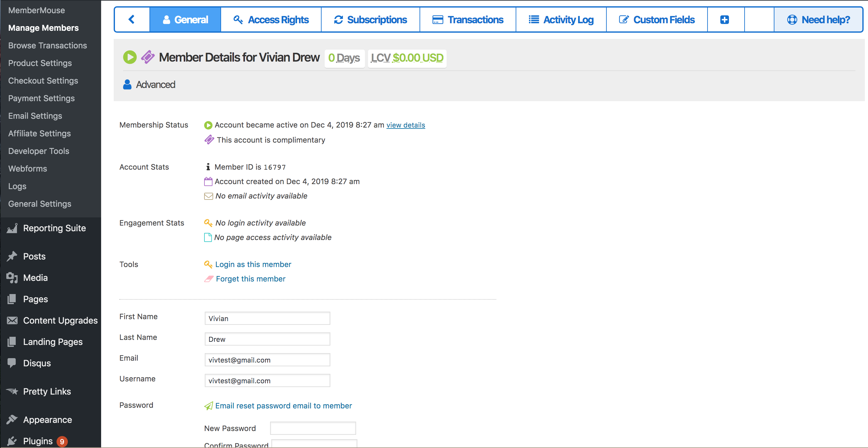Click into the First Name field
This screenshot has width=868, height=448.
[267, 318]
